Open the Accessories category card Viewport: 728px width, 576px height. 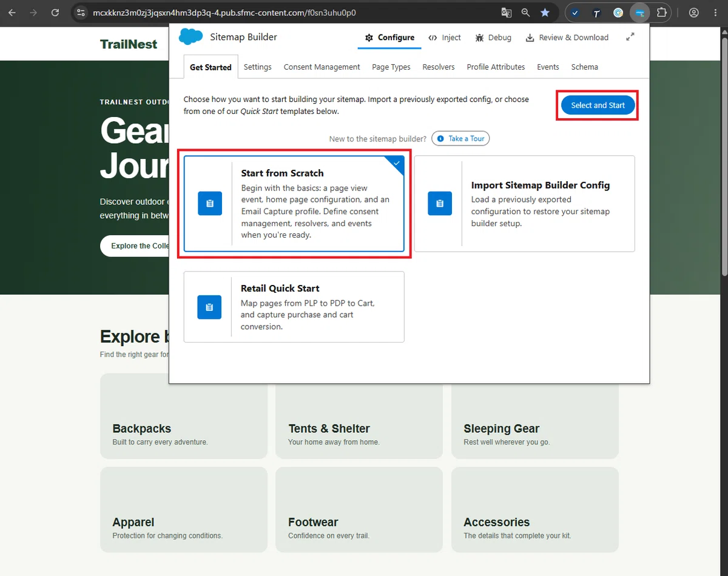click(535, 510)
